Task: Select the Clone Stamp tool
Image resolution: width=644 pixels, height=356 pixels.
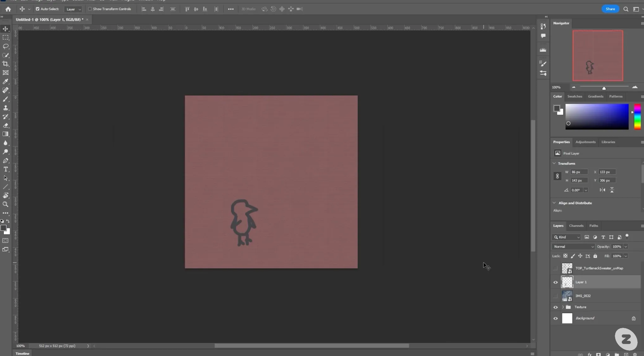Action: (x=6, y=108)
